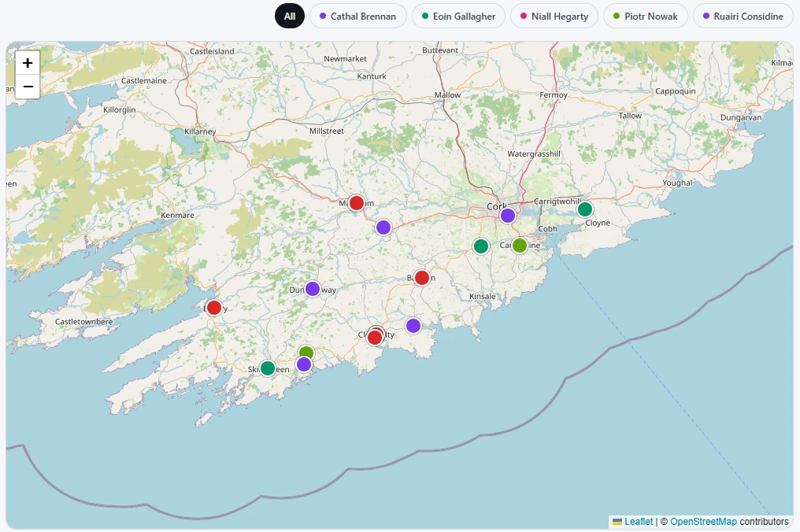Click the Dungarvan town label

tap(741, 117)
